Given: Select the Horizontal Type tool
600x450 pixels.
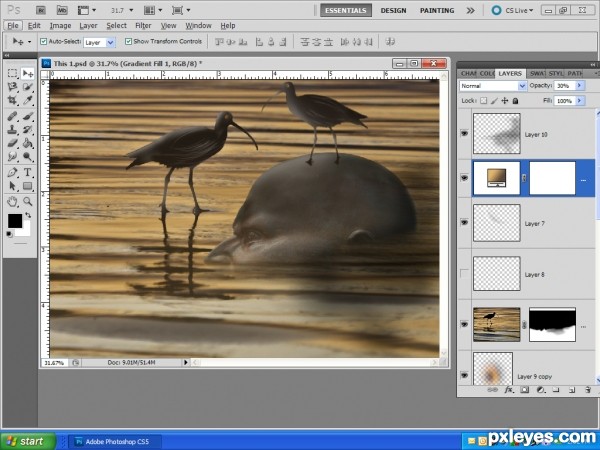Looking at the screenshot, I should pos(28,172).
